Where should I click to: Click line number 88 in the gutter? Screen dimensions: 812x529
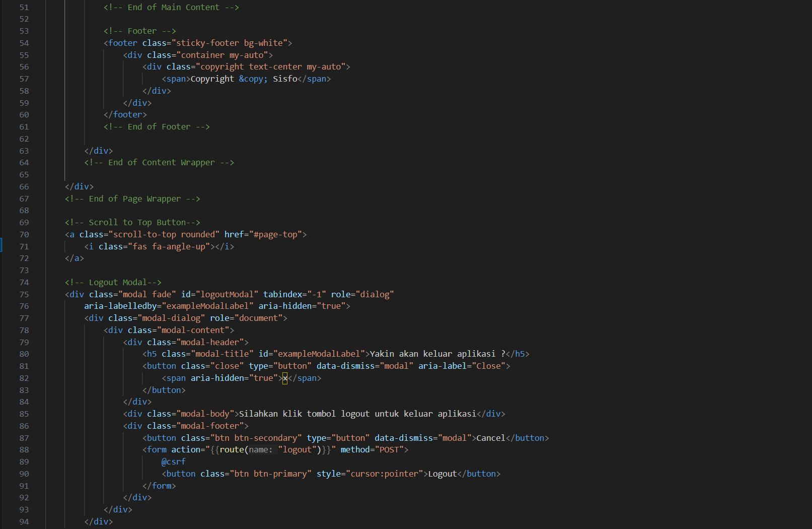pos(24,450)
